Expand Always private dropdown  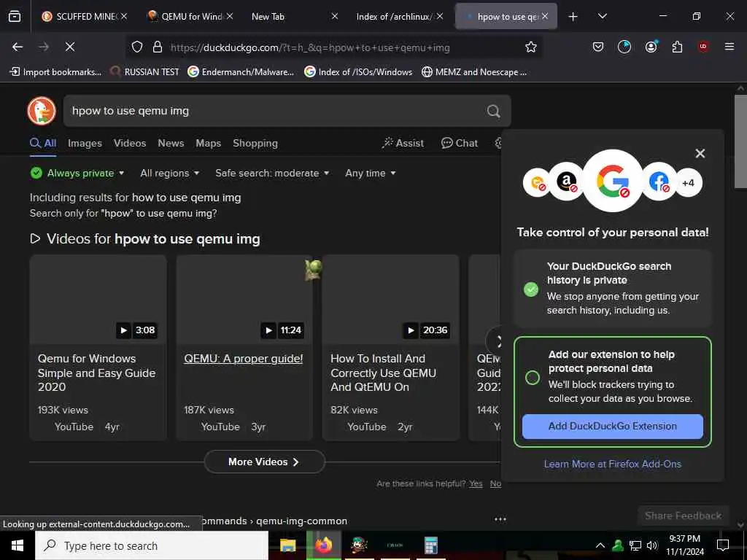click(x=77, y=173)
